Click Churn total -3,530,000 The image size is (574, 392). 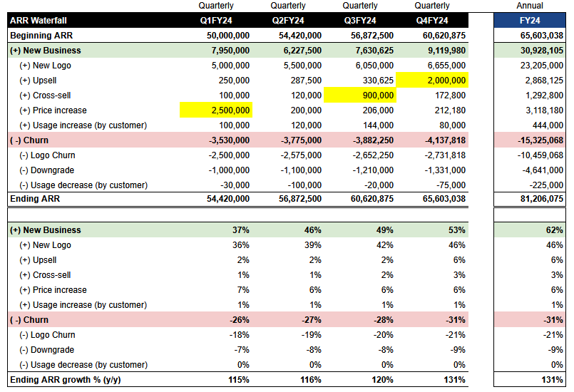(229, 140)
